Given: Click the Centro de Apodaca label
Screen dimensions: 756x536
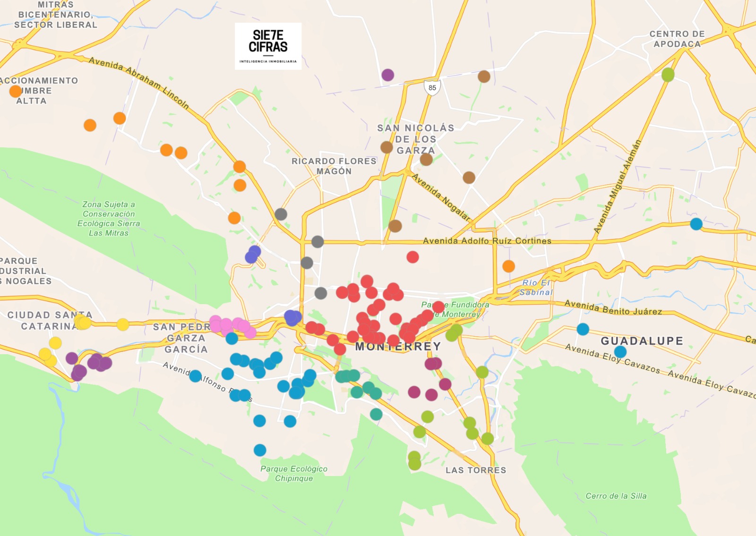Looking at the screenshot, I should (677, 39).
